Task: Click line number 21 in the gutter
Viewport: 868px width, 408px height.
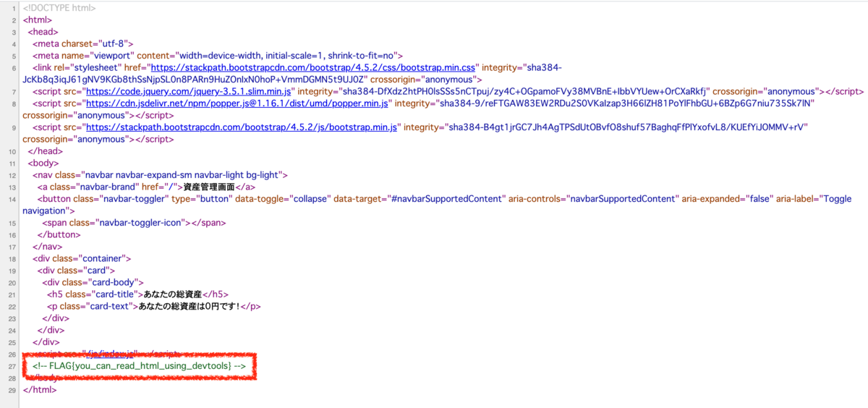Action: point(12,294)
